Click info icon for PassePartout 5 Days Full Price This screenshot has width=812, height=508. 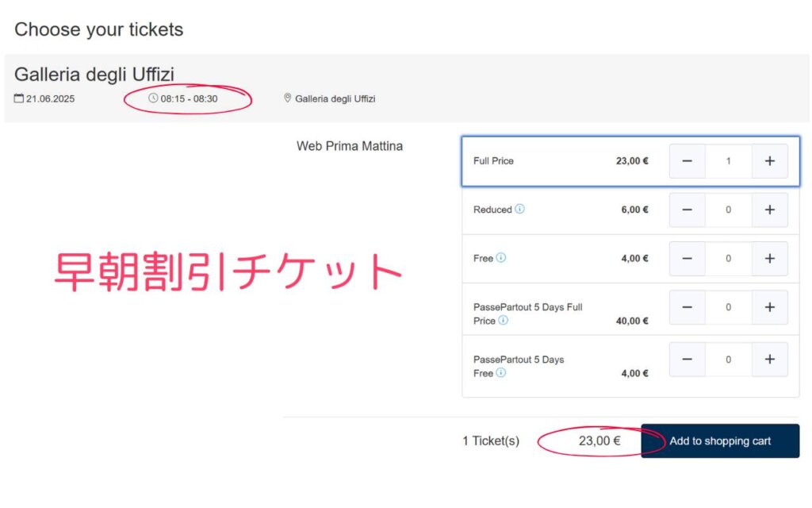(503, 321)
